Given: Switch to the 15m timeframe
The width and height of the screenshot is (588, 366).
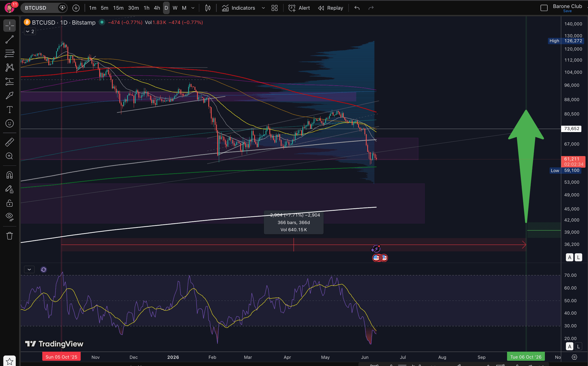Looking at the screenshot, I should (118, 8).
